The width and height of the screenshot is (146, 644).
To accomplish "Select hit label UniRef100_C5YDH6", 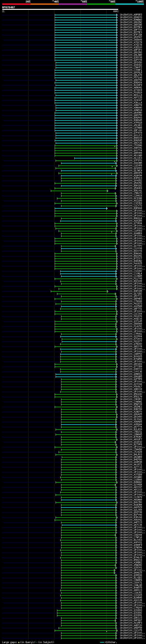I will click(x=131, y=146).
